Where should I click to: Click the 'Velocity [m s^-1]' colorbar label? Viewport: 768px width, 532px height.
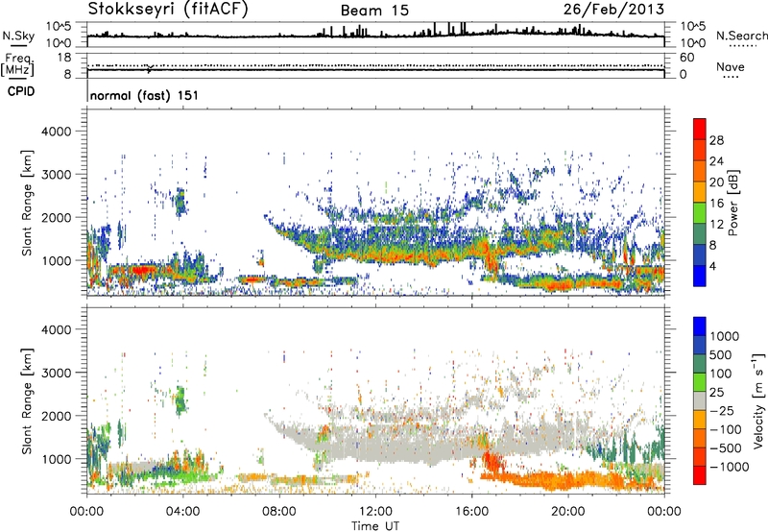pyautogui.click(x=758, y=400)
